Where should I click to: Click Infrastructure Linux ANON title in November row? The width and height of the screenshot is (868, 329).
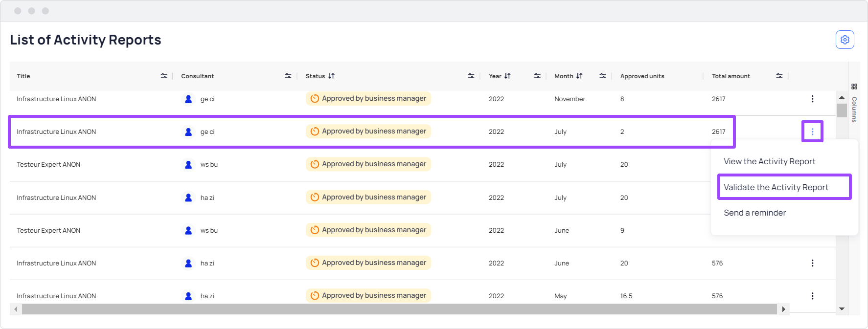coord(56,99)
